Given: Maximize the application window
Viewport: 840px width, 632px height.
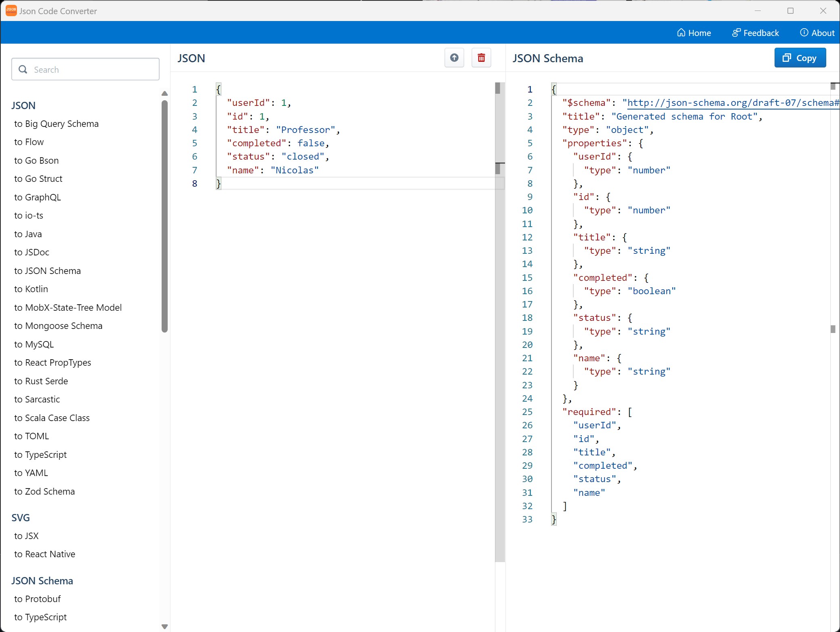Looking at the screenshot, I should tap(790, 11).
